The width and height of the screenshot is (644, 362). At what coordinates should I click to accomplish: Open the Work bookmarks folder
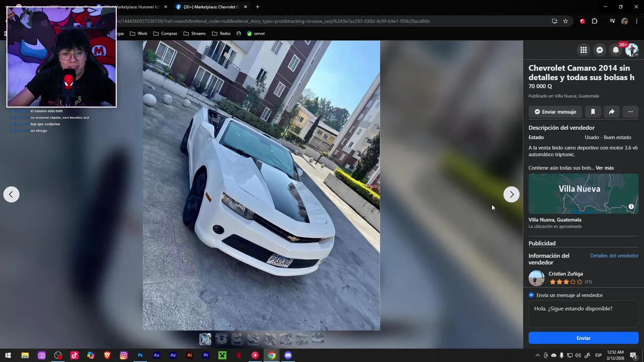click(138, 34)
